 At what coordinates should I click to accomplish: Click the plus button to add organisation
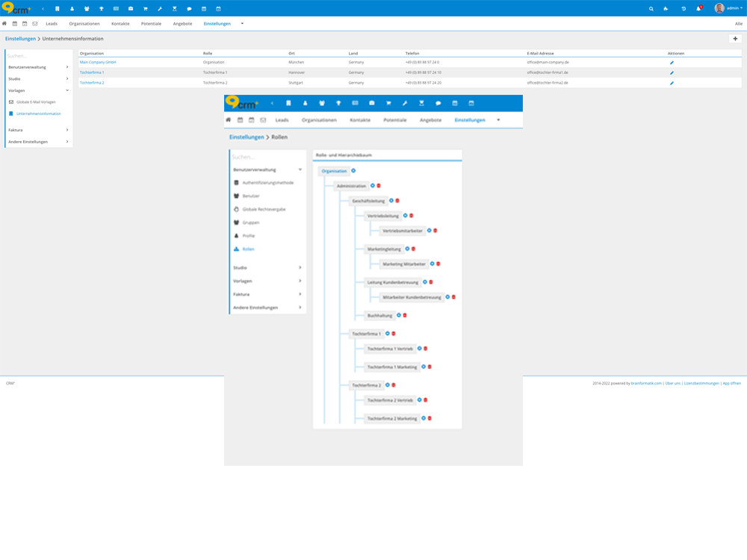[x=735, y=39]
